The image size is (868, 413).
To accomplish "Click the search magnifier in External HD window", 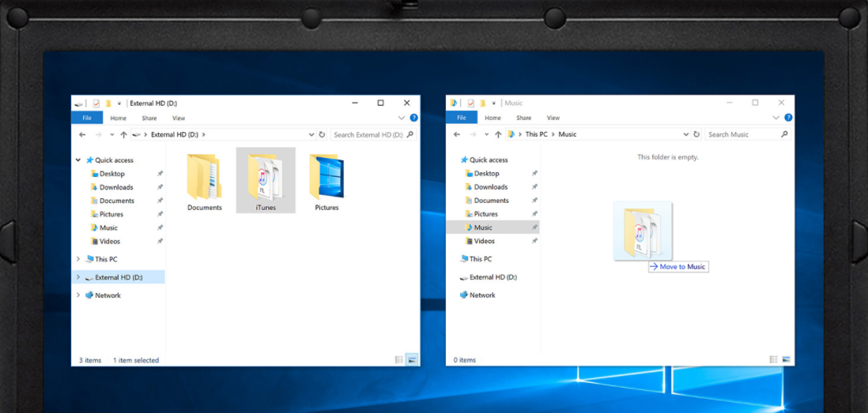I will 410,134.
